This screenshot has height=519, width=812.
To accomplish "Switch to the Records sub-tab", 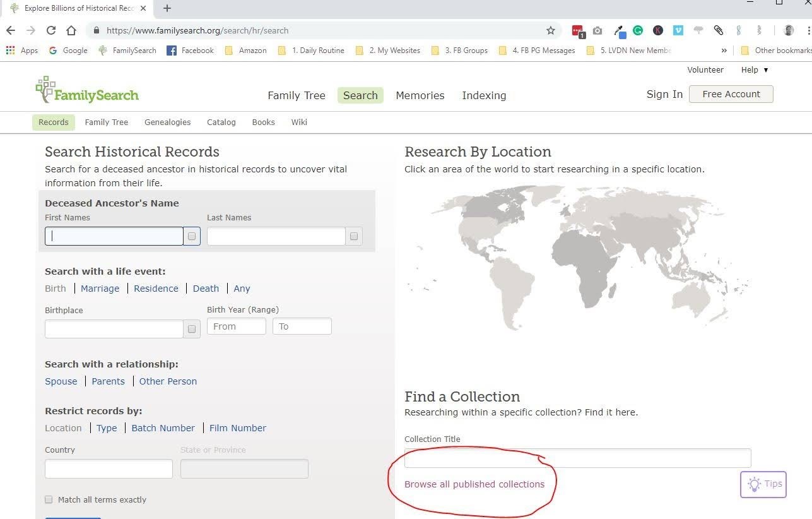I will pyautogui.click(x=54, y=122).
